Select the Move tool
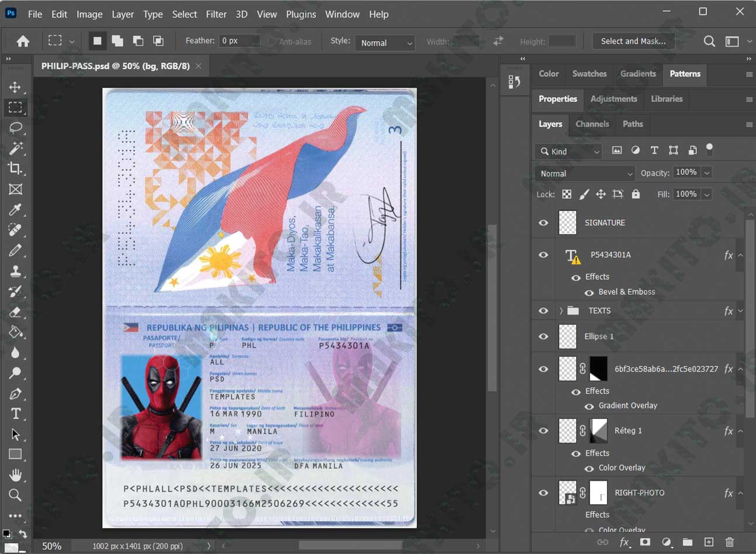756x554 pixels. [x=15, y=87]
